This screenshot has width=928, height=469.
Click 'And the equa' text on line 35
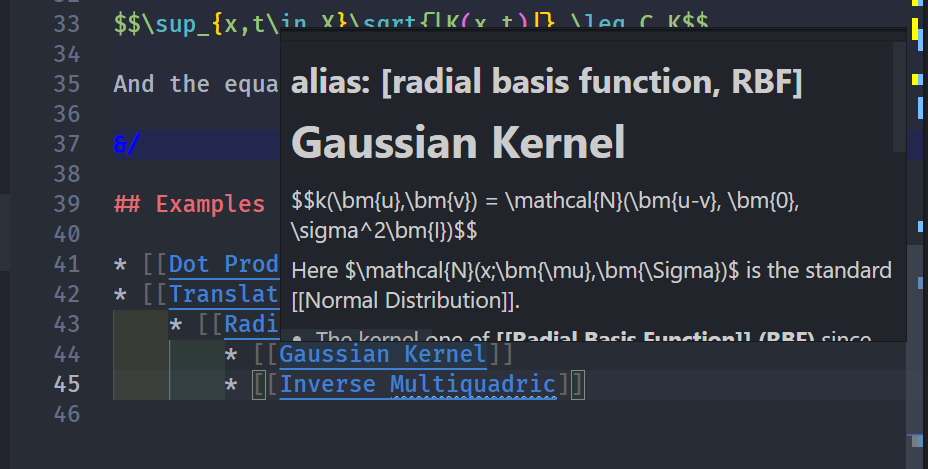click(196, 84)
